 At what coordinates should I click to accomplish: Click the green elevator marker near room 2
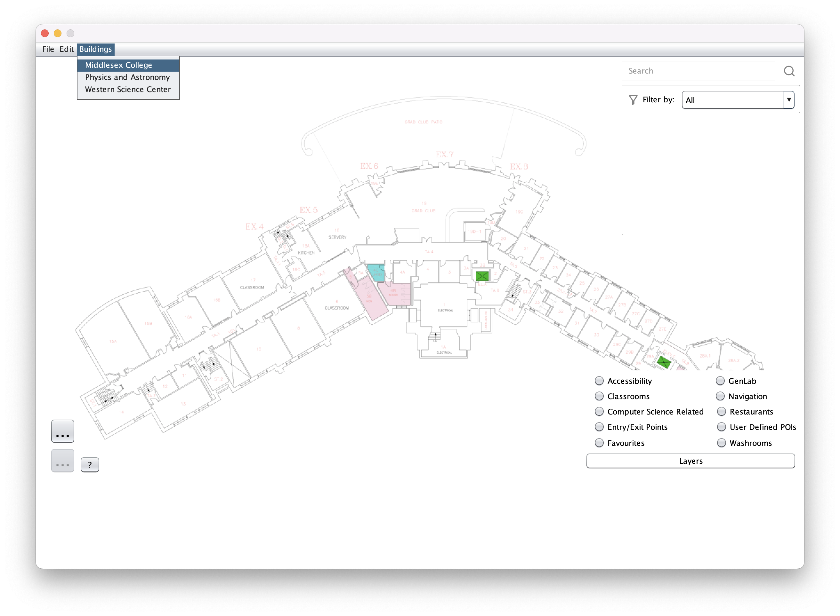click(482, 276)
